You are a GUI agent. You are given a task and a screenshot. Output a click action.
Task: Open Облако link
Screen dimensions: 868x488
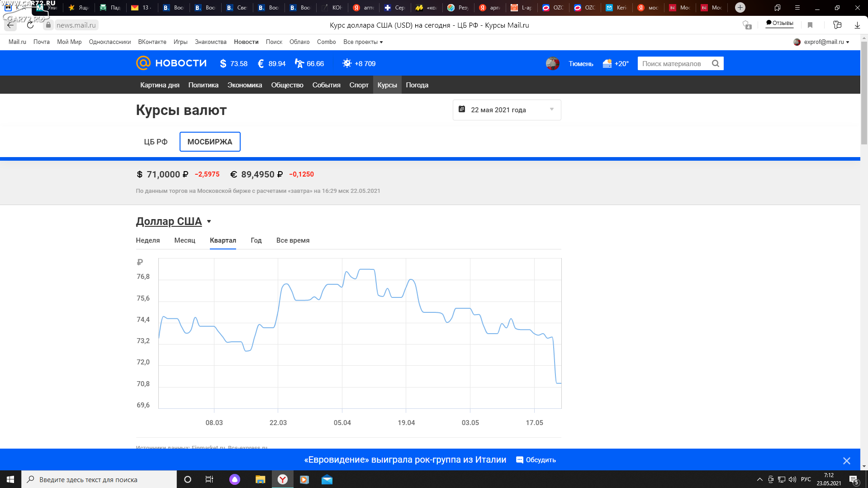point(299,42)
